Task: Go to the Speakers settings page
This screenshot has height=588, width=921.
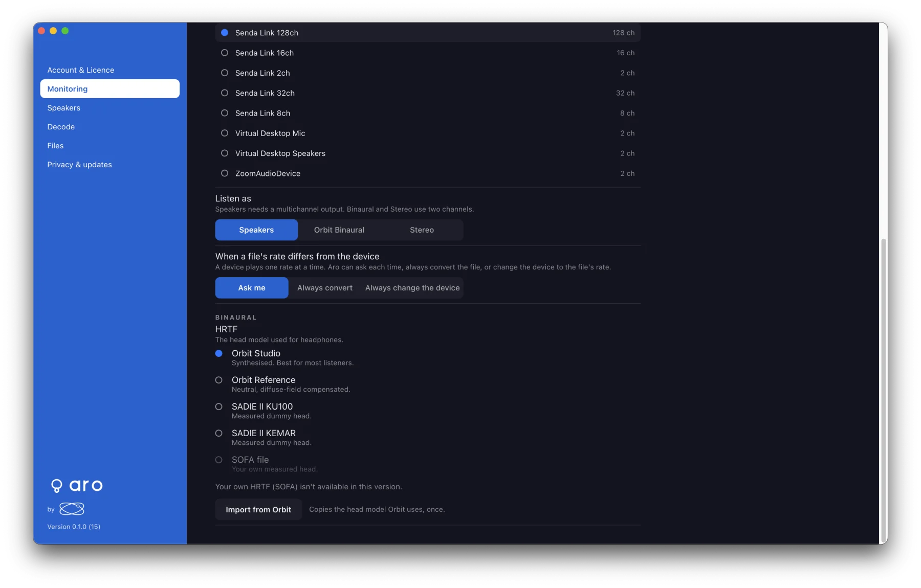Action: coord(109,108)
